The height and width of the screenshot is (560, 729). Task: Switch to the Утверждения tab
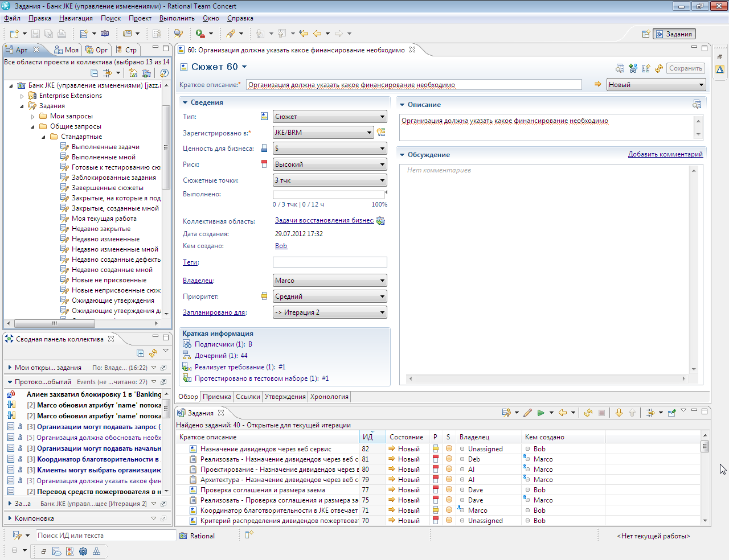[285, 397]
